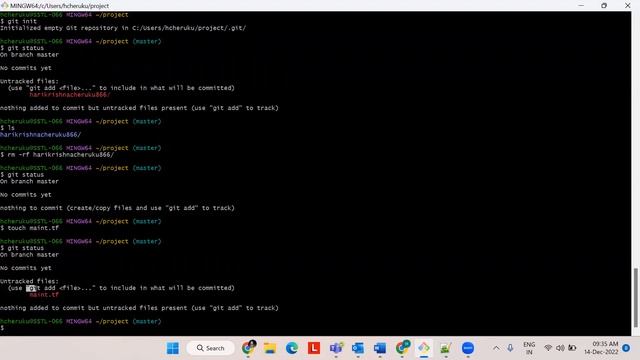Launch Microsoft Edge from the taskbar
This screenshot has width=640, height=360.
pyautogui.click(x=292, y=348)
